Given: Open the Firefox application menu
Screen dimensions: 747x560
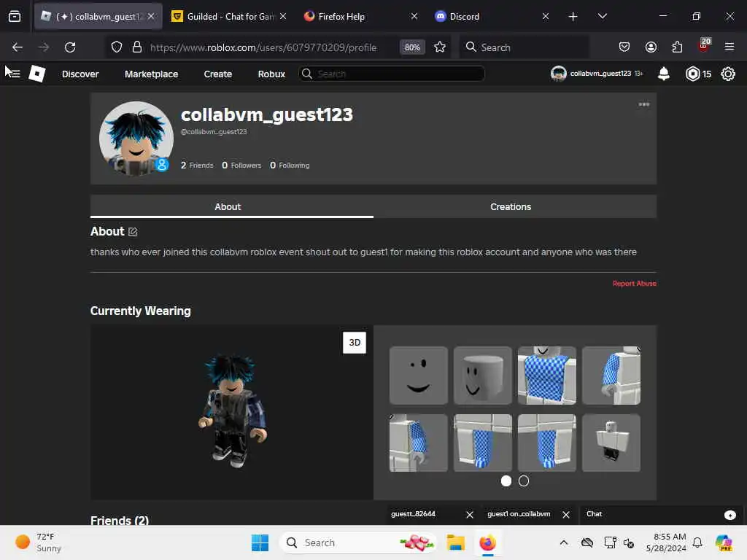Looking at the screenshot, I should coord(729,47).
